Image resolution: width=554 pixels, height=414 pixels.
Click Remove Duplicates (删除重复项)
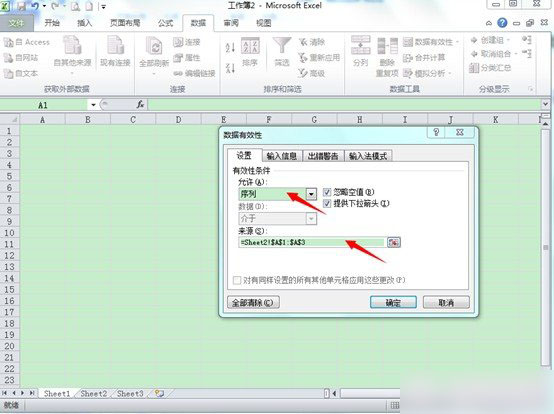coord(387,57)
